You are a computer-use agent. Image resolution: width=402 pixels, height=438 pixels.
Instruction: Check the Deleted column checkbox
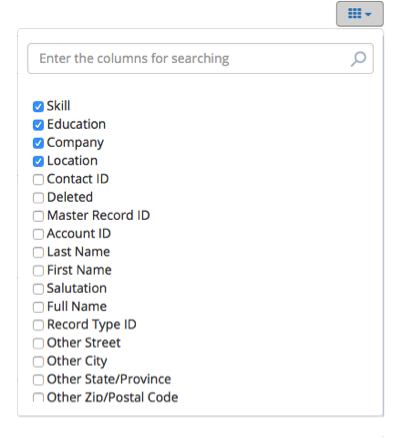(38, 198)
